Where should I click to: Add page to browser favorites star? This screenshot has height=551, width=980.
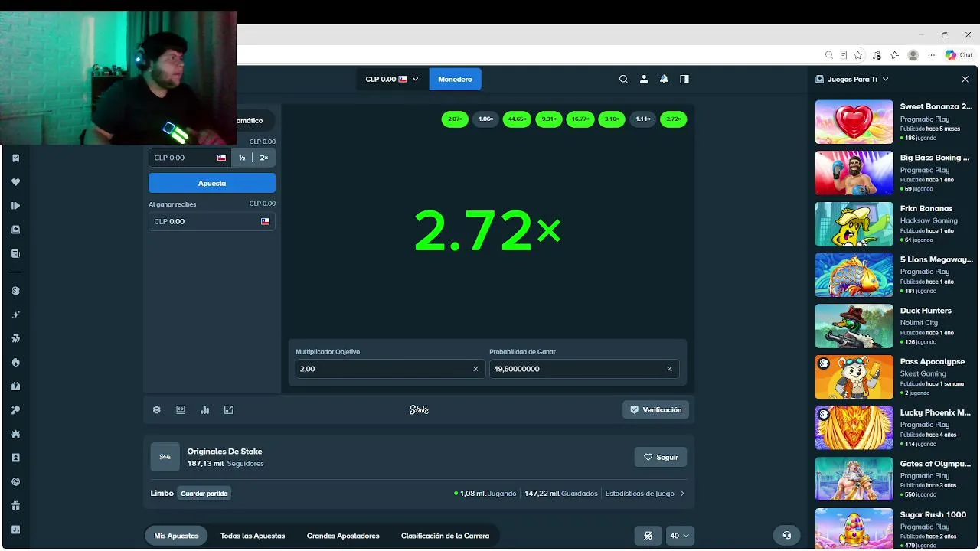point(858,55)
